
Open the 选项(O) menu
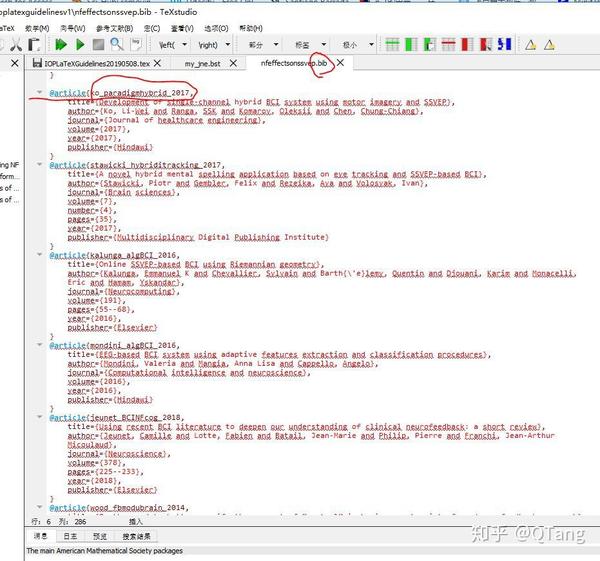pyautogui.click(x=216, y=28)
